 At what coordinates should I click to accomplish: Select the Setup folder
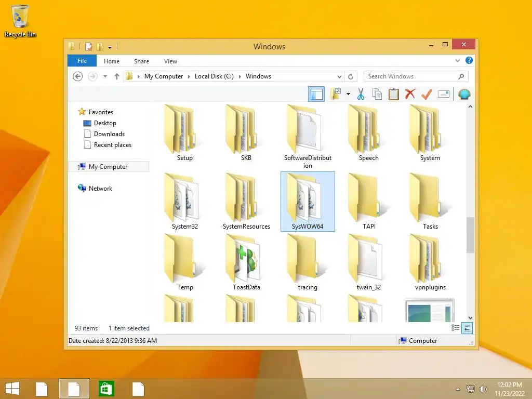[184, 133]
